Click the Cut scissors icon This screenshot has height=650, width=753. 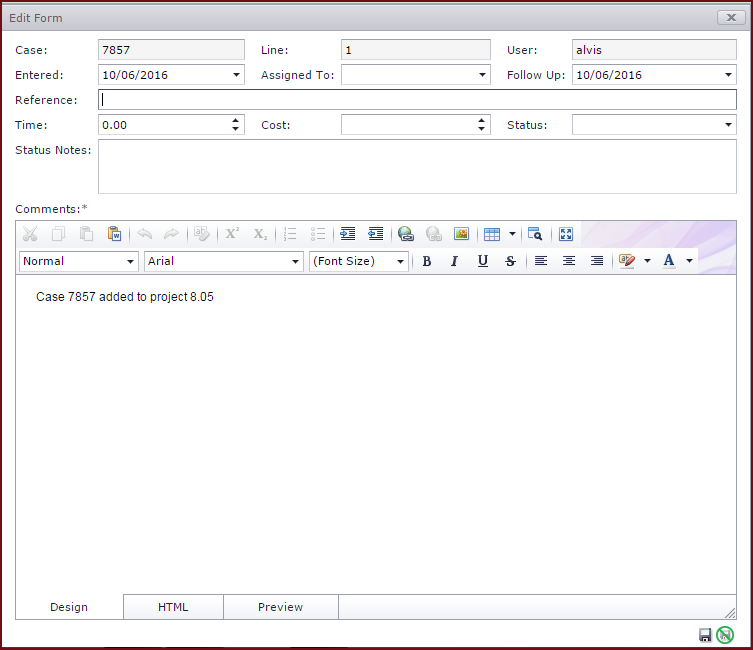[x=30, y=234]
